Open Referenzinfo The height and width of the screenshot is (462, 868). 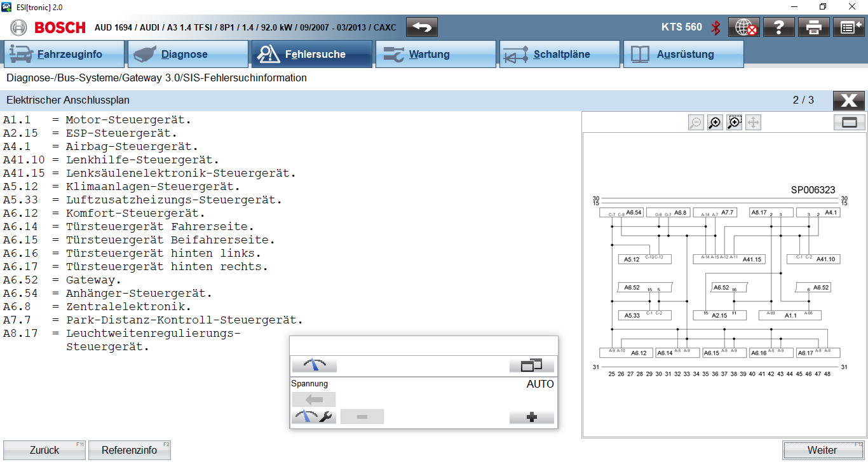[130, 450]
